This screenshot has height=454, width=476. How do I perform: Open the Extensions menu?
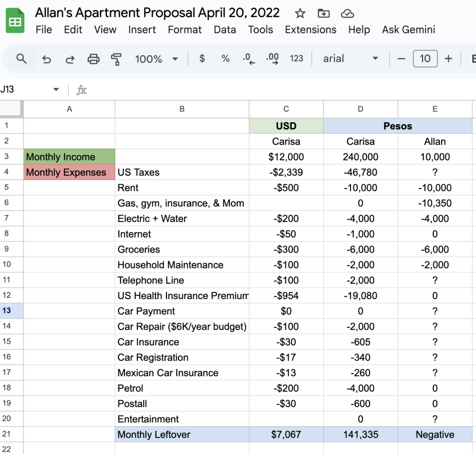coord(311,30)
